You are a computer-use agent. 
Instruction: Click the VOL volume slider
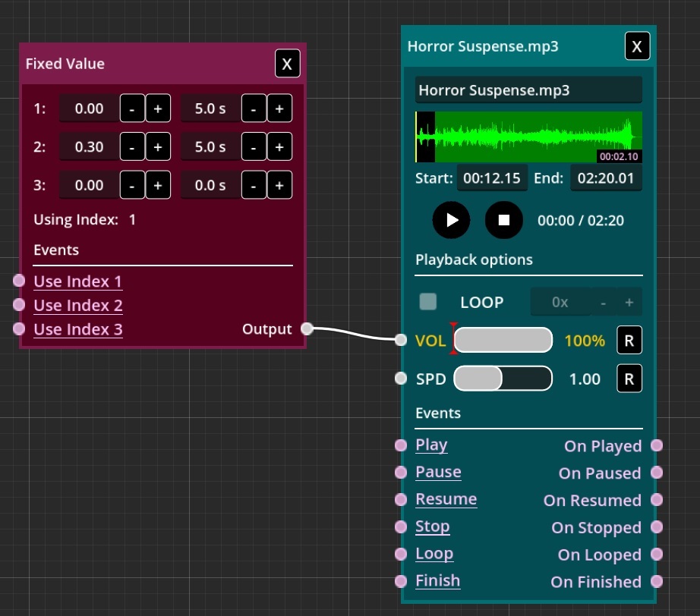click(x=503, y=341)
